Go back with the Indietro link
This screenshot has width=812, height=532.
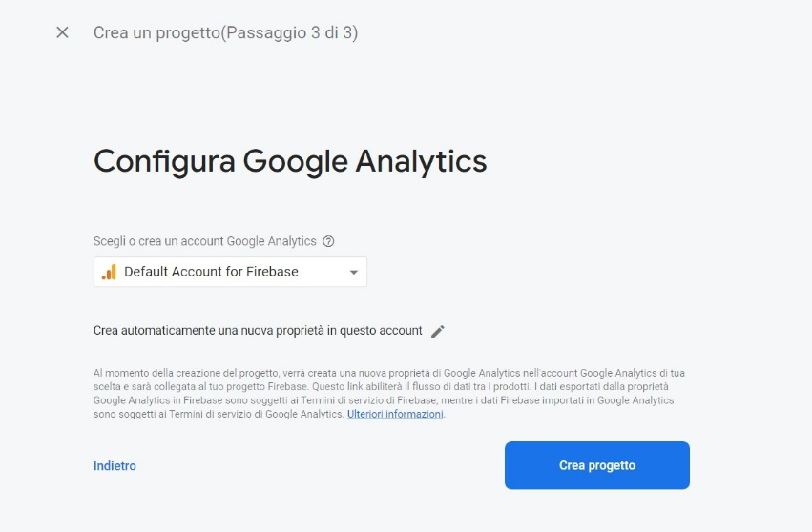(x=115, y=466)
